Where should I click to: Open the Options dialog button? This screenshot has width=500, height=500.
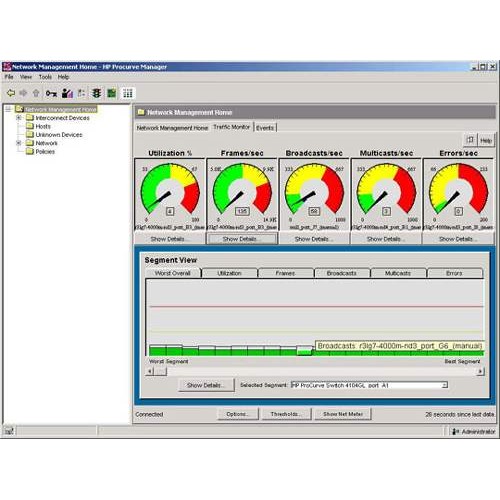coord(238,414)
